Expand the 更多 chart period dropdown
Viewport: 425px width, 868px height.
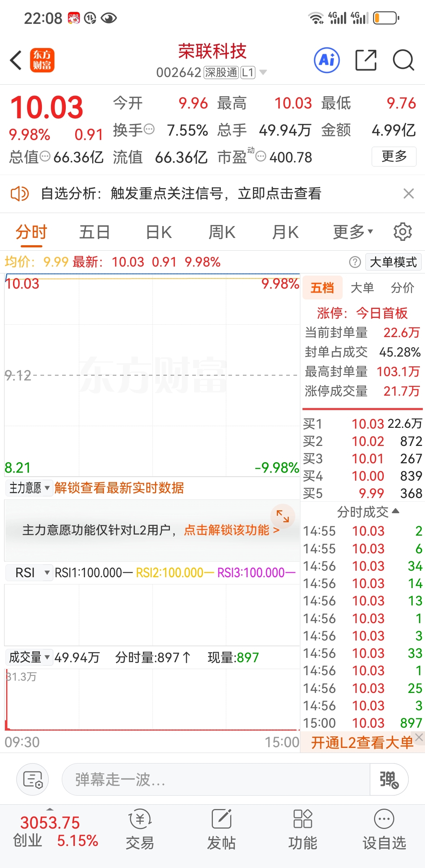click(x=353, y=232)
